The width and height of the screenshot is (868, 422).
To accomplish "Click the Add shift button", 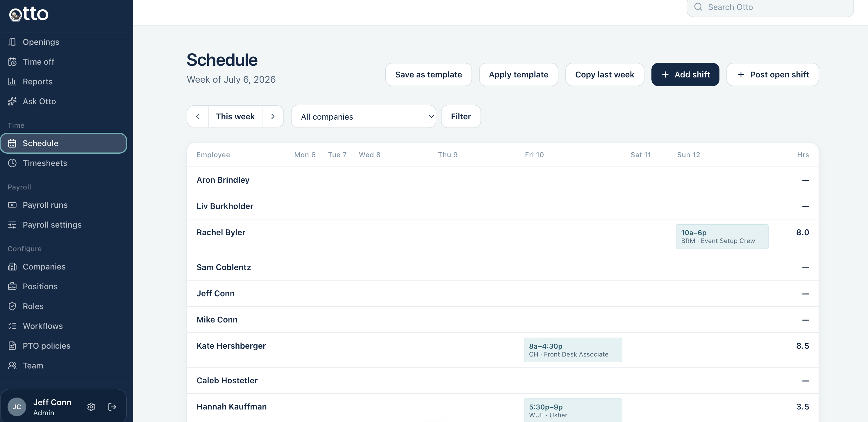I will [x=685, y=75].
